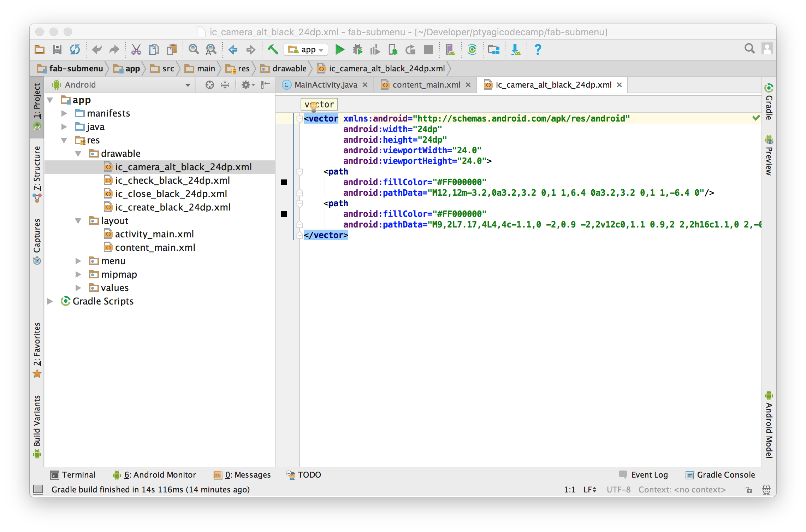Click the SDK Manager download icon
Viewport: 806px width, 532px height.
click(516, 50)
